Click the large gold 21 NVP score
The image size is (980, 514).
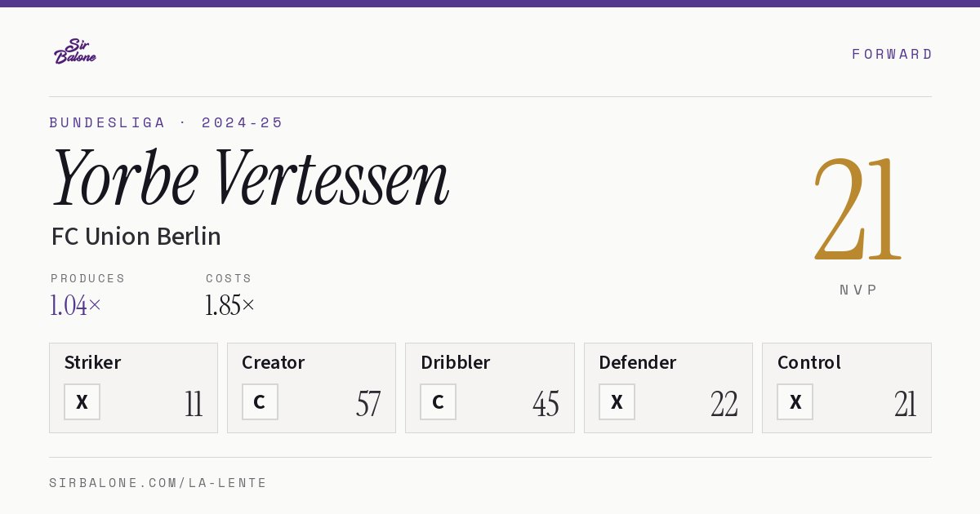[857, 209]
